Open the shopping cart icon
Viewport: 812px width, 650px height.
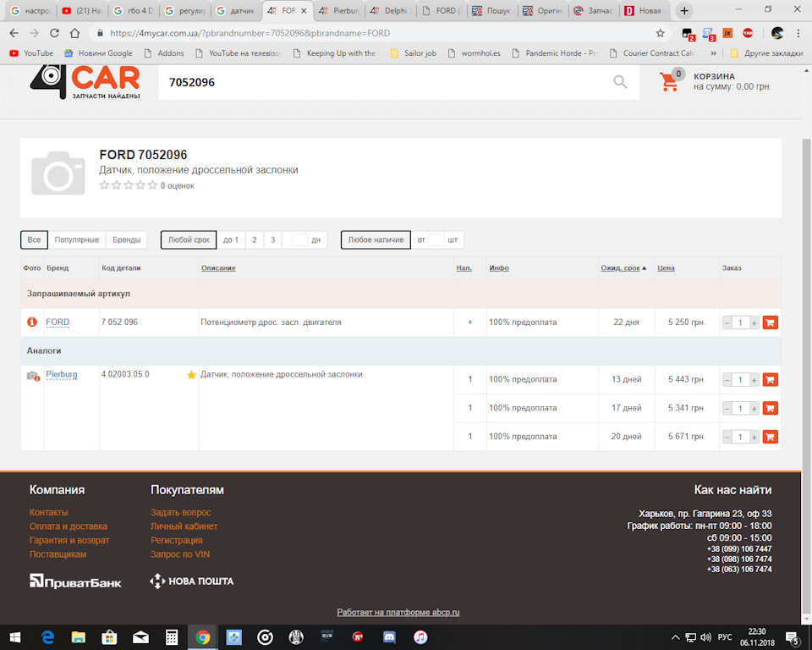(669, 82)
